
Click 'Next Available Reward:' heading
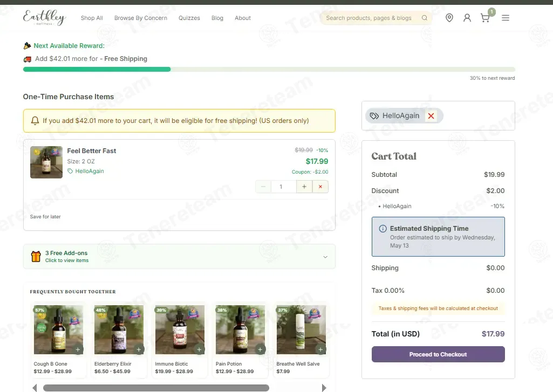(x=69, y=46)
